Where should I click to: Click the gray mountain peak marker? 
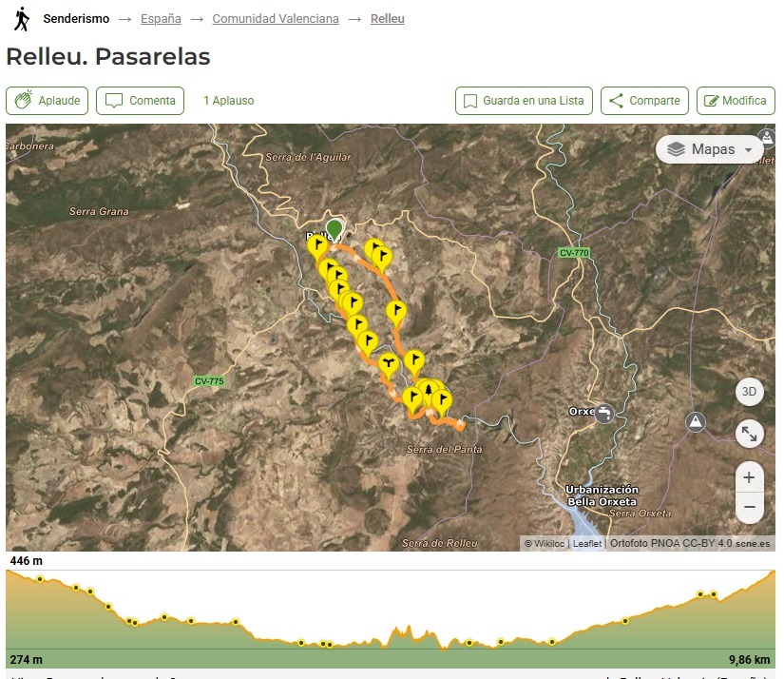pos(697,421)
